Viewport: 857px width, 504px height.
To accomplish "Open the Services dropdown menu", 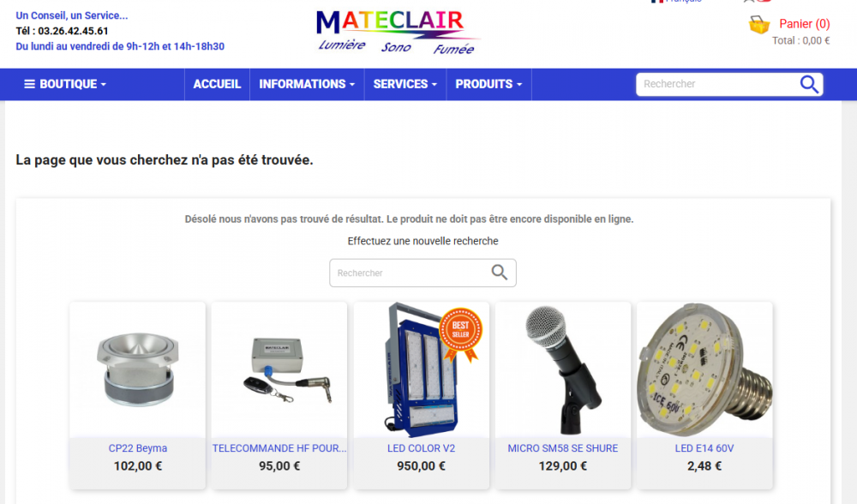I will point(405,84).
